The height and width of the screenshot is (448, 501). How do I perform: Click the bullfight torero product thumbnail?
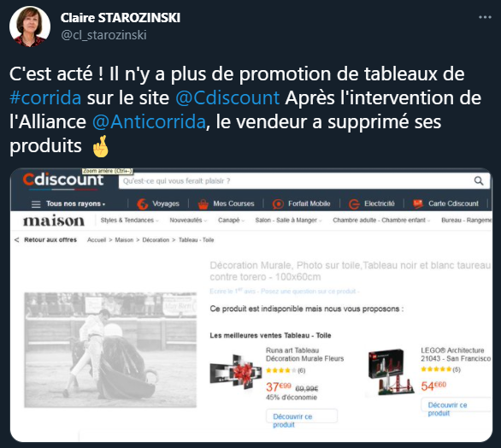coord(110,350)
